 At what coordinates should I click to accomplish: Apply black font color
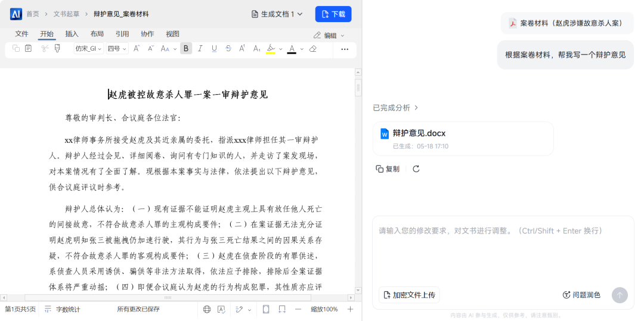(x=292, y=49)
